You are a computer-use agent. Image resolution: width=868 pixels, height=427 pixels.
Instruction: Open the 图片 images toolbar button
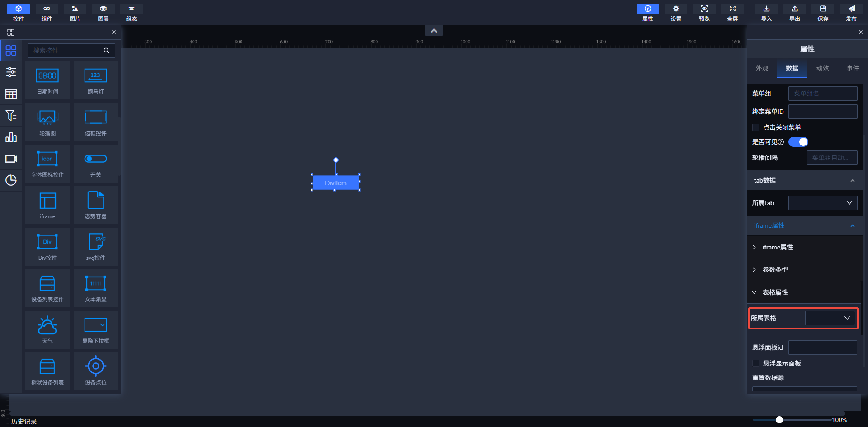(75, 13)
